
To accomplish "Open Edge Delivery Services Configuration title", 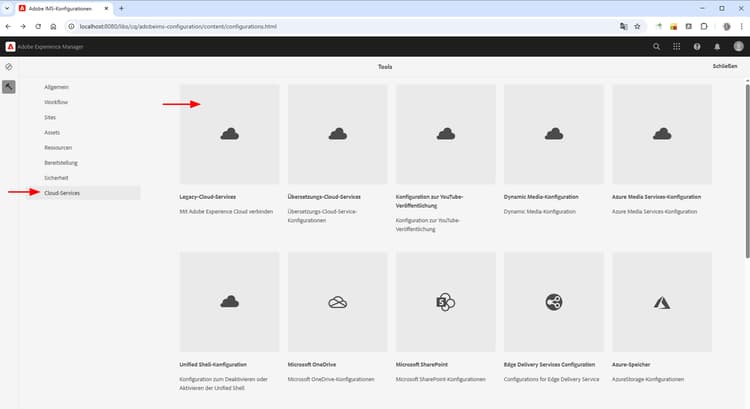I will click(x=549, y=365).
